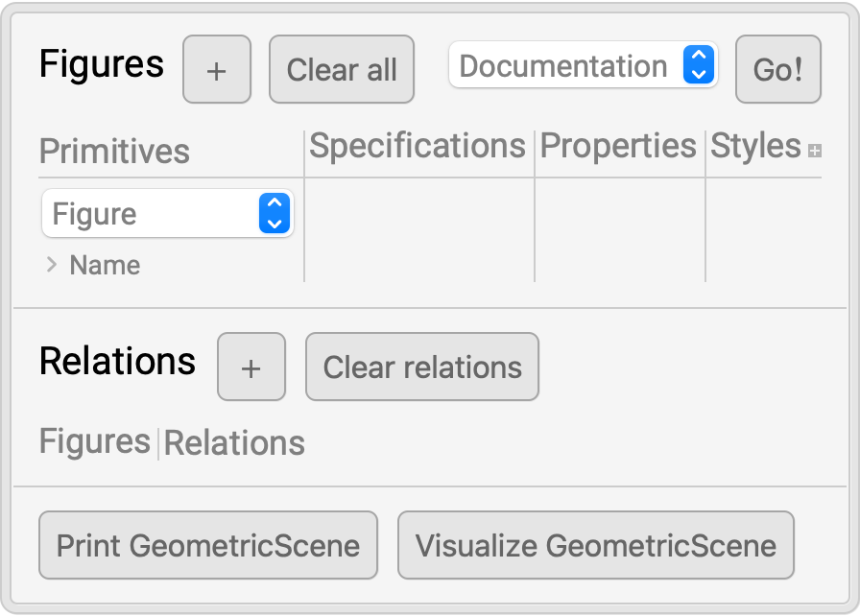Click the Go! button
The image size is (860, 616).
777,69
